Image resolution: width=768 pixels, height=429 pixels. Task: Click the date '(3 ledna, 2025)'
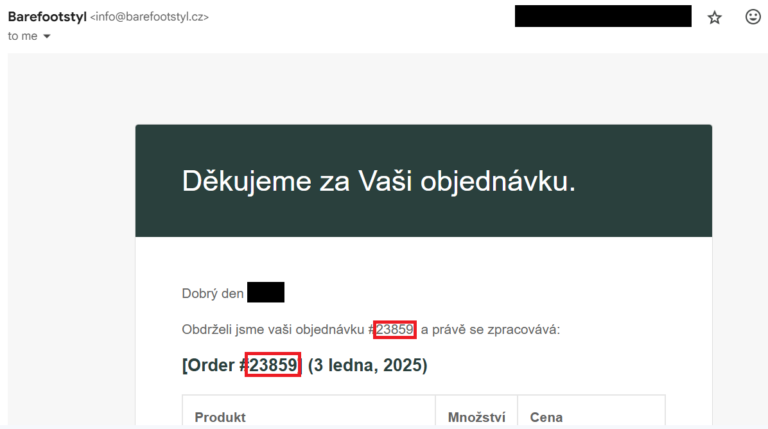[x=367, y=365]
